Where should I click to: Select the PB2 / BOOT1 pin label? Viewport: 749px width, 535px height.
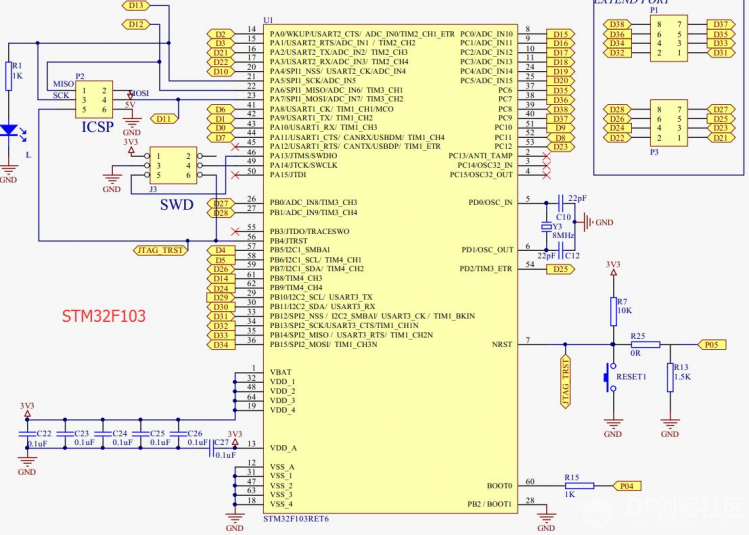pos(489,504)
